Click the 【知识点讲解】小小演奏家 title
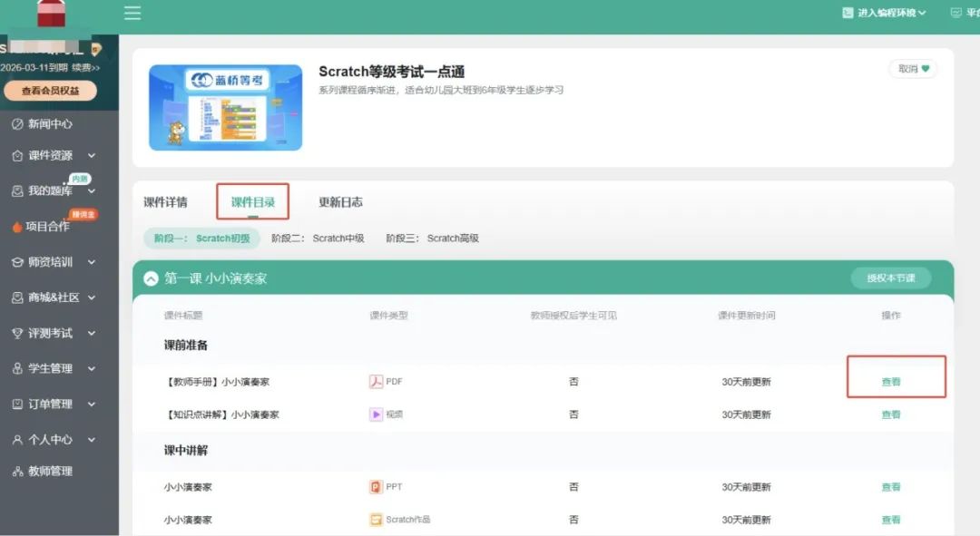 222,414
